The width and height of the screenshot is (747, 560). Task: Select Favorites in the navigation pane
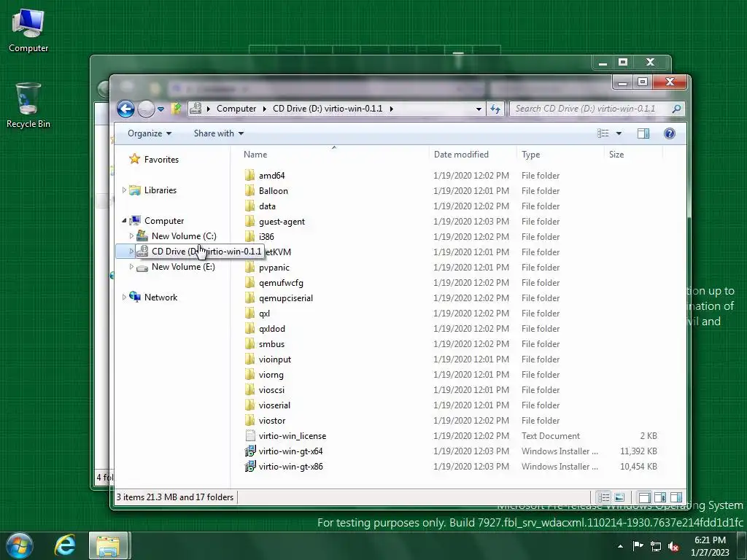point(161,160)
